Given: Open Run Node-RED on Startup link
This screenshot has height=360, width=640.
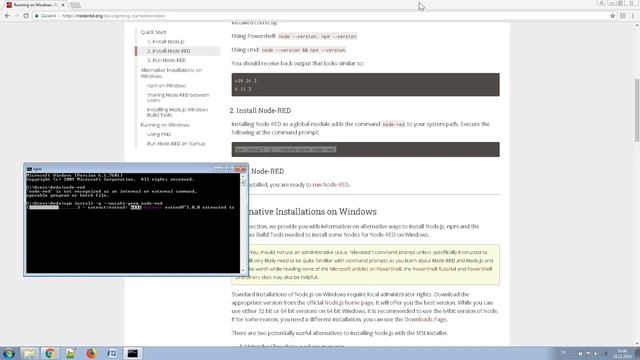Looking at the screenshot, I should [x=176, y=143].
